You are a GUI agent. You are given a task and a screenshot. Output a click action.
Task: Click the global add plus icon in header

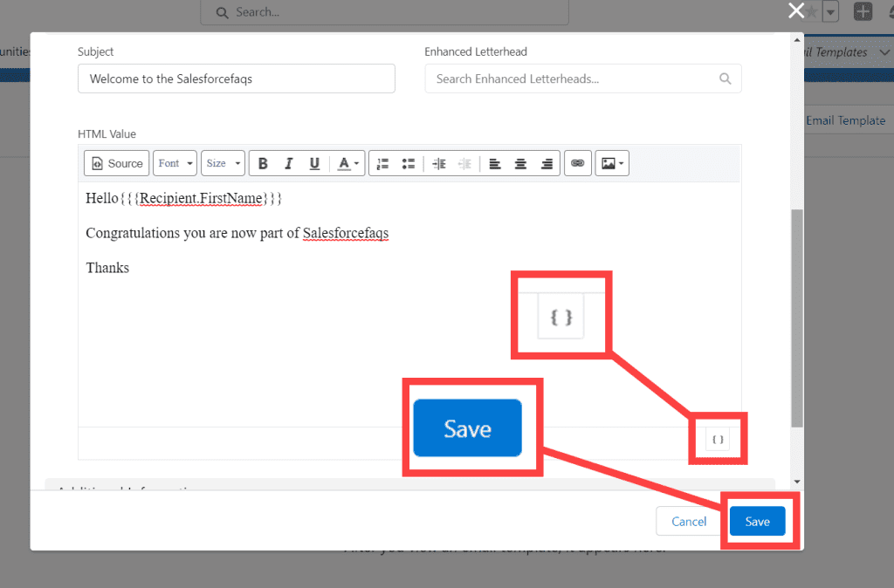pyautogui.click(x=863, y=11)
